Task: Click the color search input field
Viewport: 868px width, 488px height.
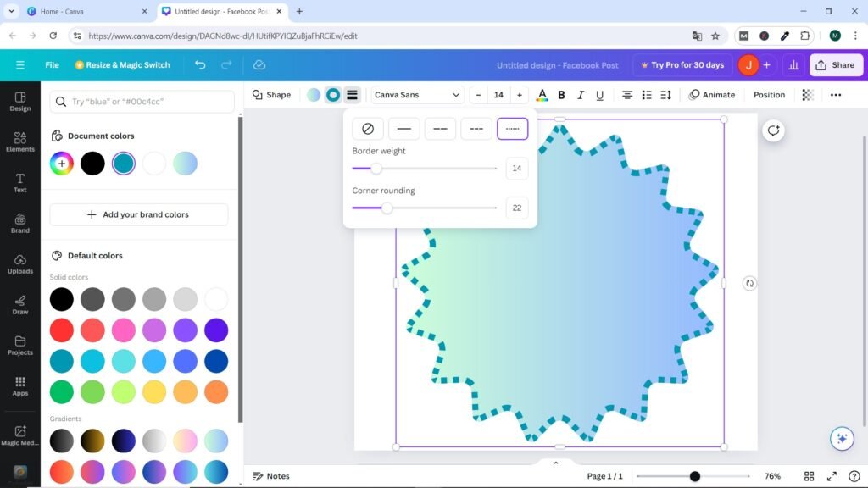Action: [x=142, y=102]
